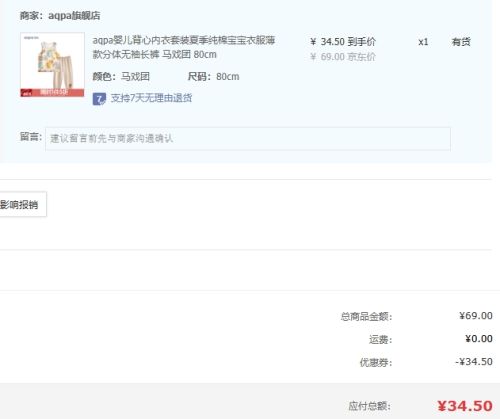This screenshot has width=500, height=419.
Task: Click the blue 7-day return badge icon
Action: [99, 99]
